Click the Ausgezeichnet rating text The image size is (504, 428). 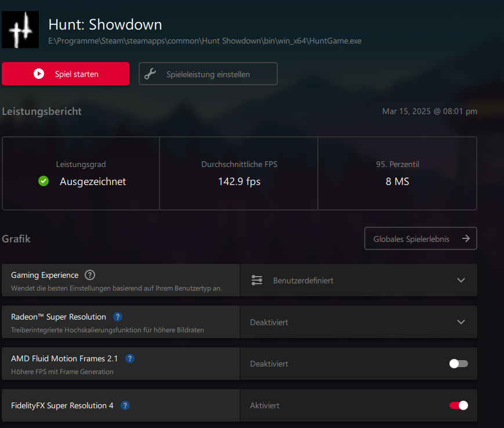[93, 182]
